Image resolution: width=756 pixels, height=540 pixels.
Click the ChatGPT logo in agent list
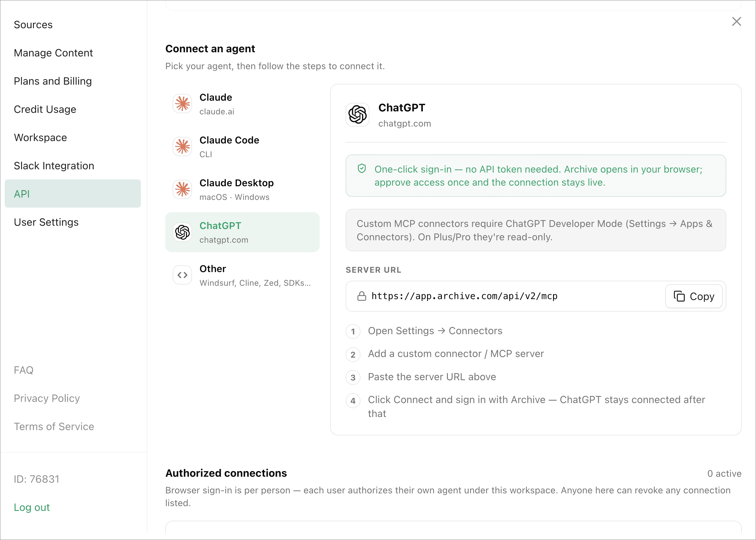click(182, 232)
